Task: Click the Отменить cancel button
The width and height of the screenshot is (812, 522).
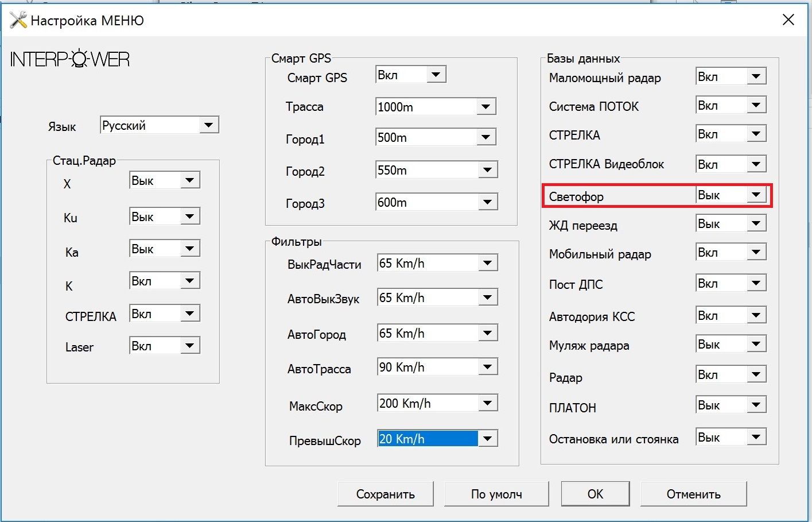Action: point(693,494)
